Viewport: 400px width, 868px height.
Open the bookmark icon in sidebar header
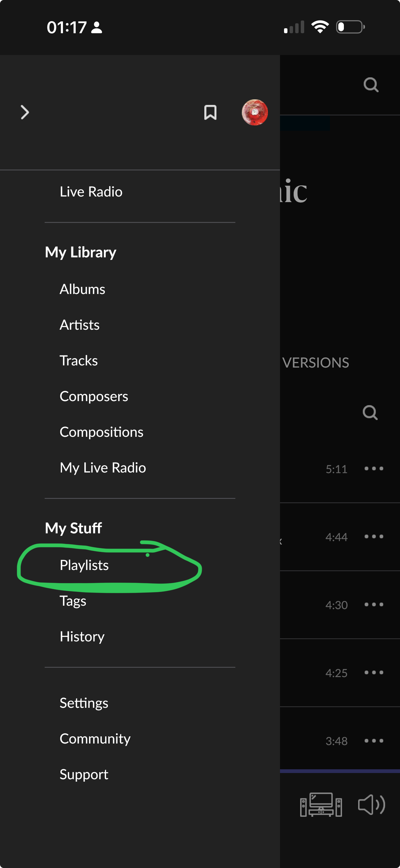[x=210, y=112]
